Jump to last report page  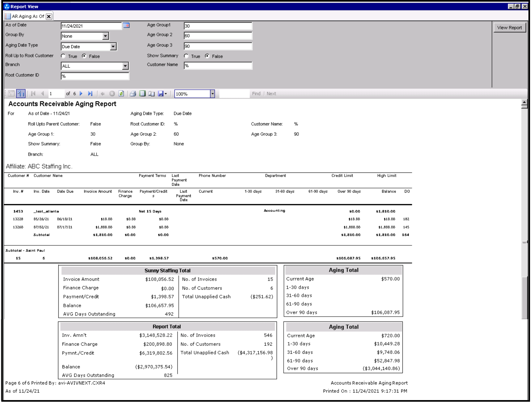[x=90, y=94]
